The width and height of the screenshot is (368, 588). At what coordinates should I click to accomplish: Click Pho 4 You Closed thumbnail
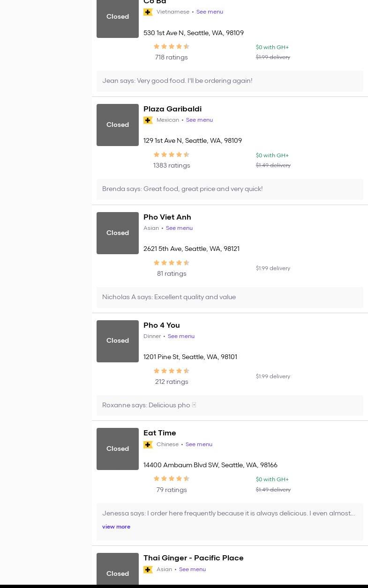(118, 341)
